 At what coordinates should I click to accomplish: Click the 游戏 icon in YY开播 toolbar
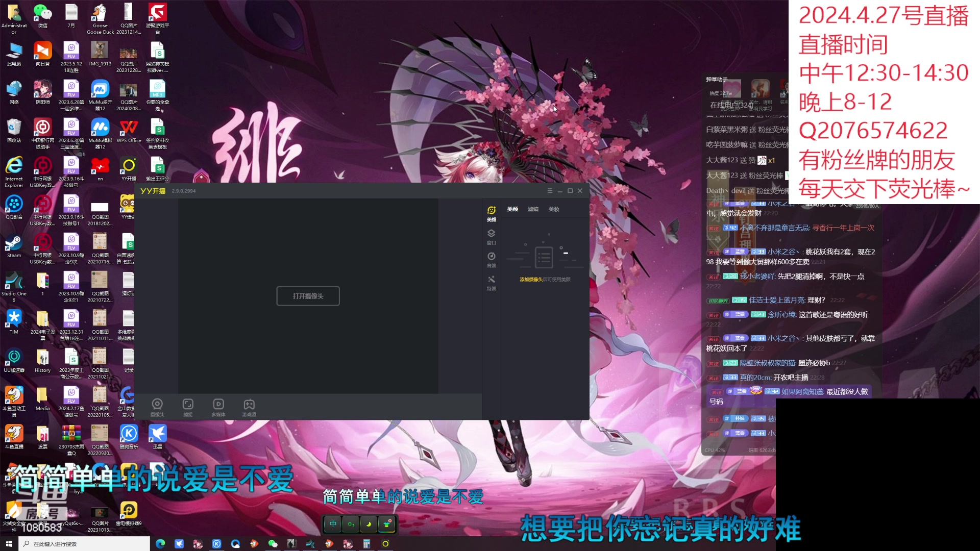(249, 407)
